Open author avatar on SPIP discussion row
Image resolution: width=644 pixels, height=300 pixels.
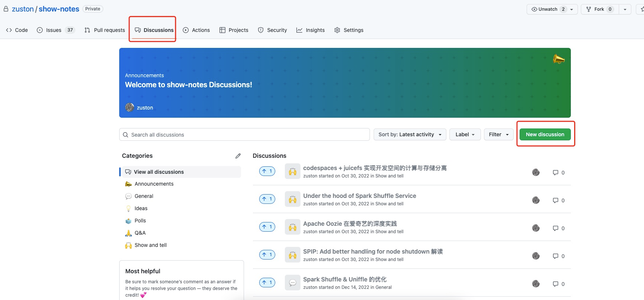click(536, 256)
